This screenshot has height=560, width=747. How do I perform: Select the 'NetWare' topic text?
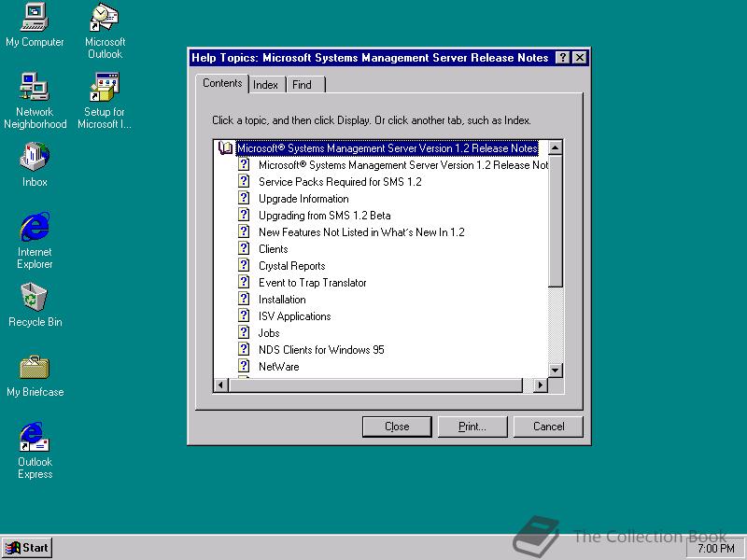(x=278, y=367)
